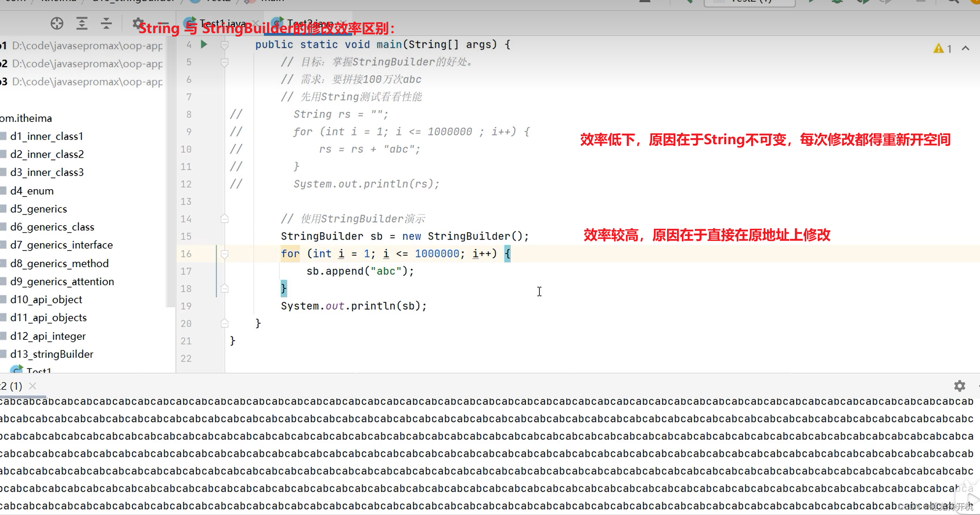Toggle fold end marker at line 20
The width and height of the screenshot is (980, 515).
225,323
